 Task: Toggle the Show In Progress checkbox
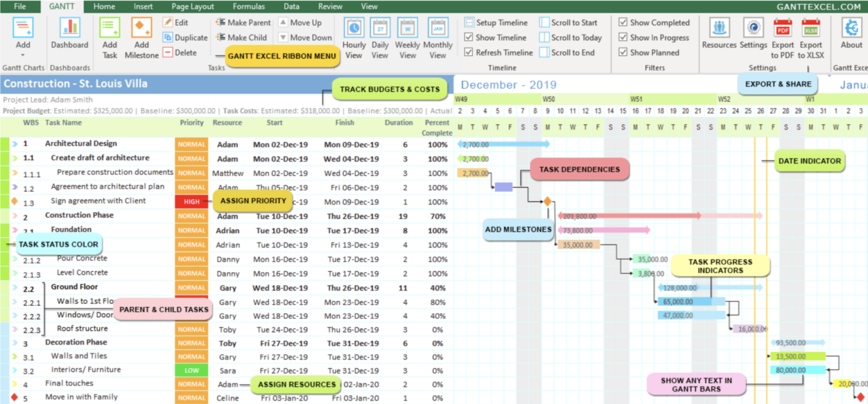coord(623,37)
